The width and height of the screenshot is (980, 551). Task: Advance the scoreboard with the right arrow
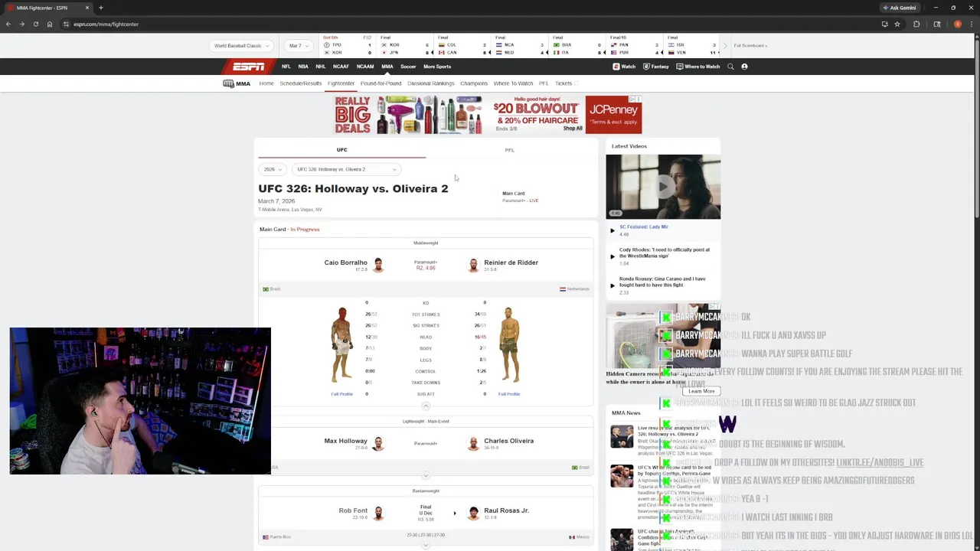pos(725,45)
